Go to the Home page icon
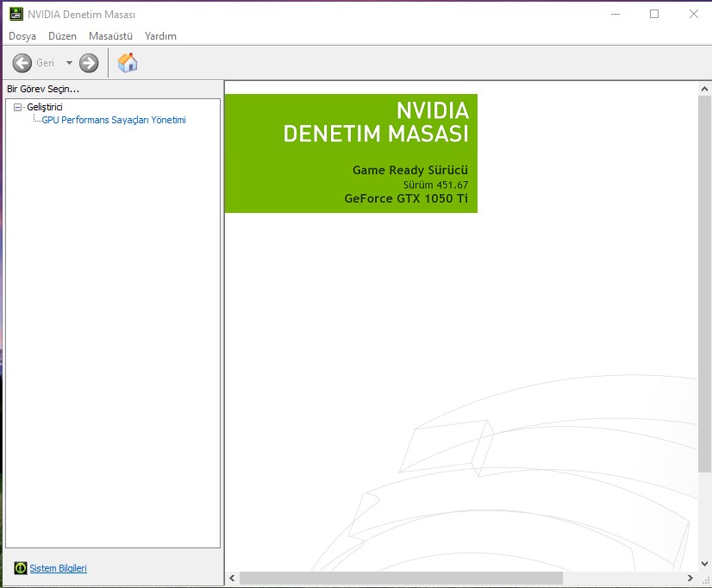Image resolution: width=712 pixels, height=588 pixels. click(128, 63)
